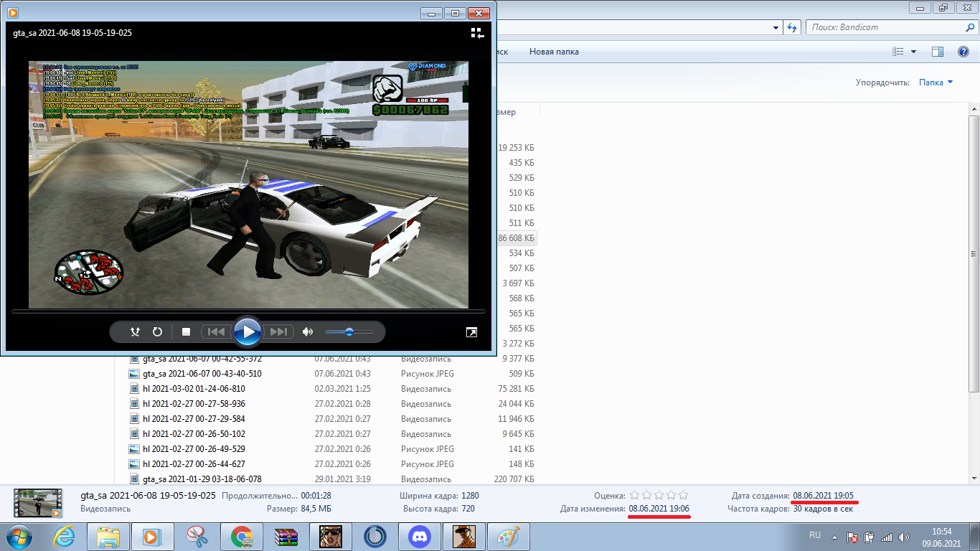Image resolution: width=980 pixels, height=551 pixels.
Task: Open Windows Explorer taskbar icon
Action: [108, 536]
